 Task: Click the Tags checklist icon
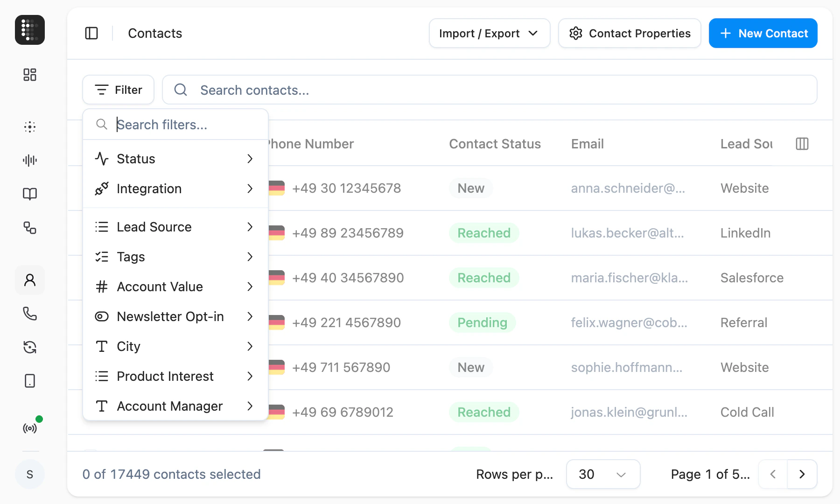(102, 257)
